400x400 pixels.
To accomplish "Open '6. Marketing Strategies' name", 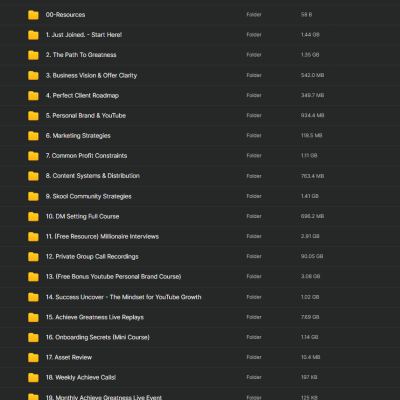I will pyautogui.click(x=78, y=135).
